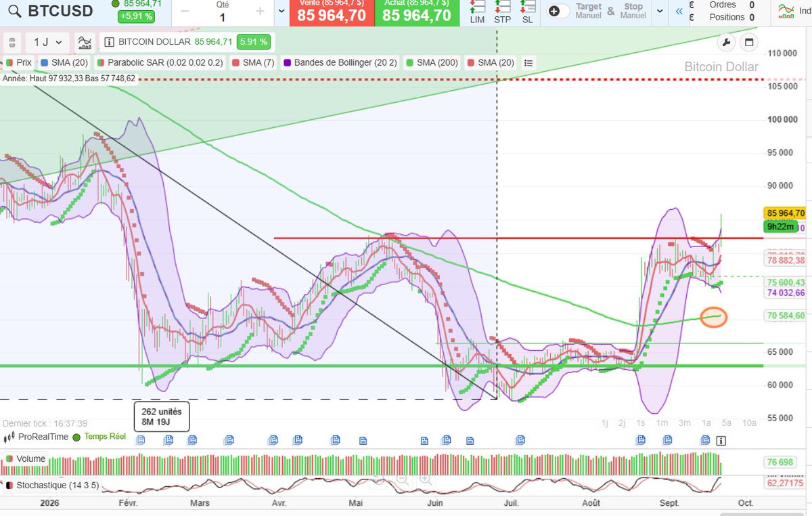Click the blue SMA (20) indicator label

click(66, 62)
